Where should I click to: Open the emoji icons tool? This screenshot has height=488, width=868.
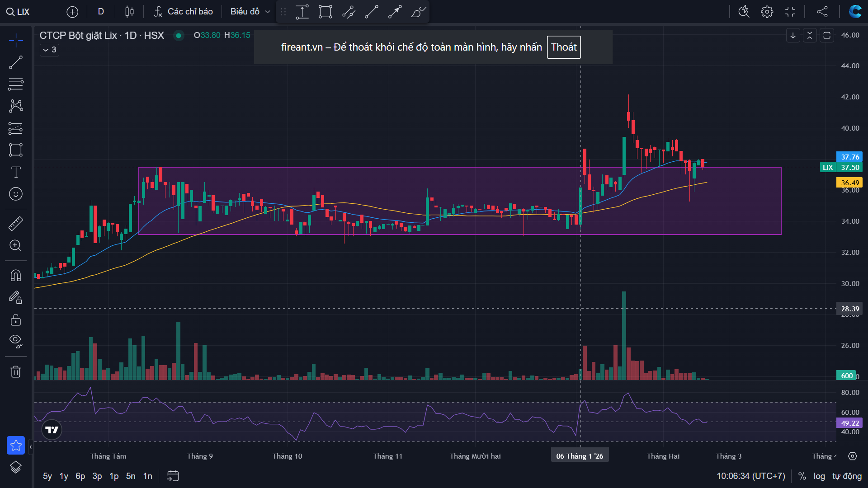16,194
